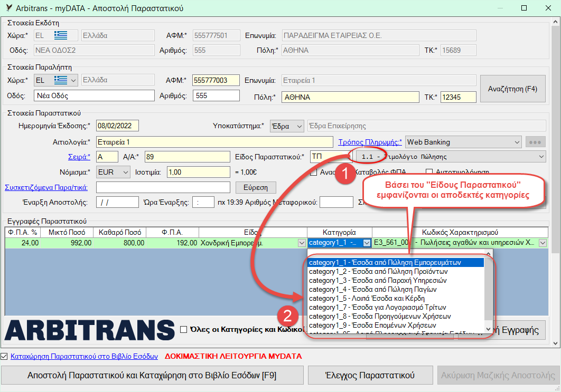Click the Κωδικός Χαρακτηρισμού column header

[x=460, y=232]
